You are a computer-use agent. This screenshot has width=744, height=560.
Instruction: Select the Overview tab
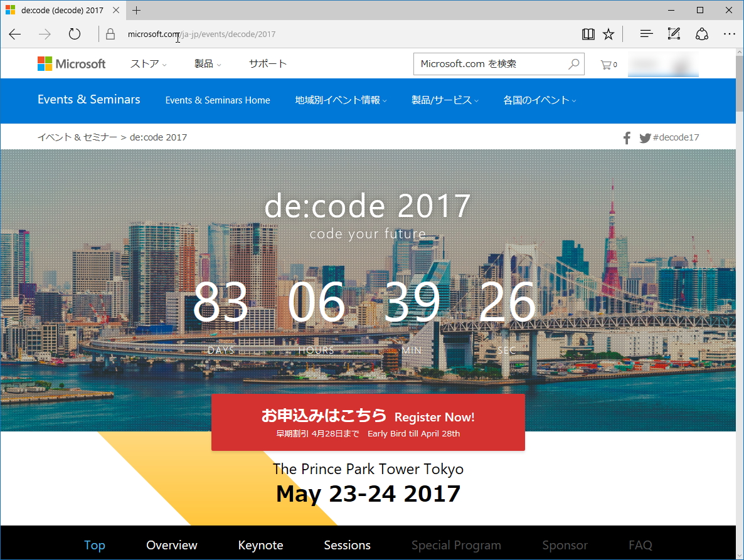click(171, 545)
